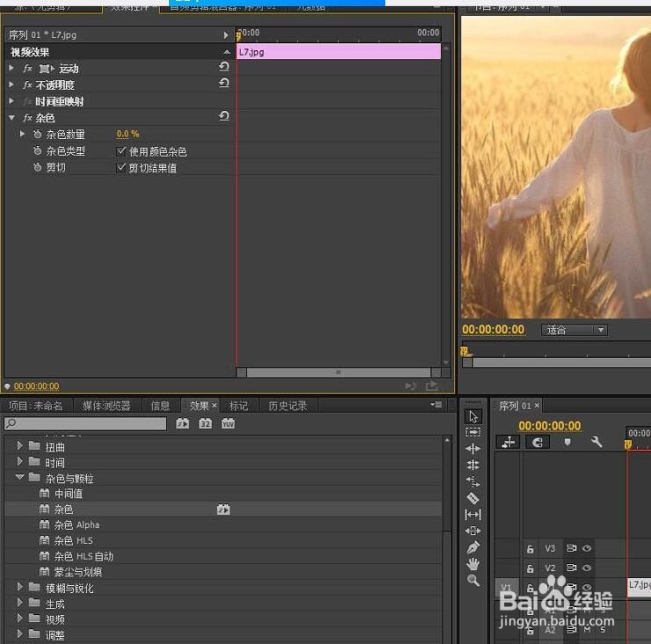Expand the 扭曲 effects folder

[19, 446]
